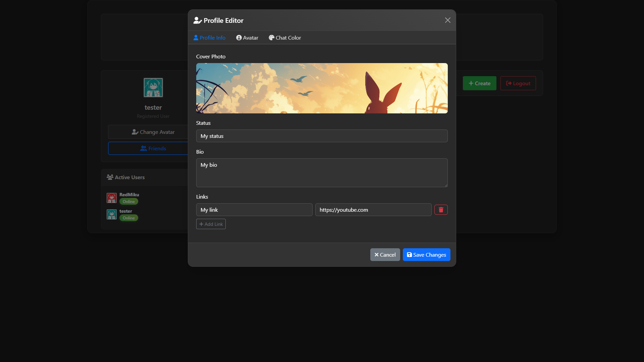The image size is (644, 362).
Task: Close the Profile Editor dialog
Action: pyautogui.click(x=447, y=20)
